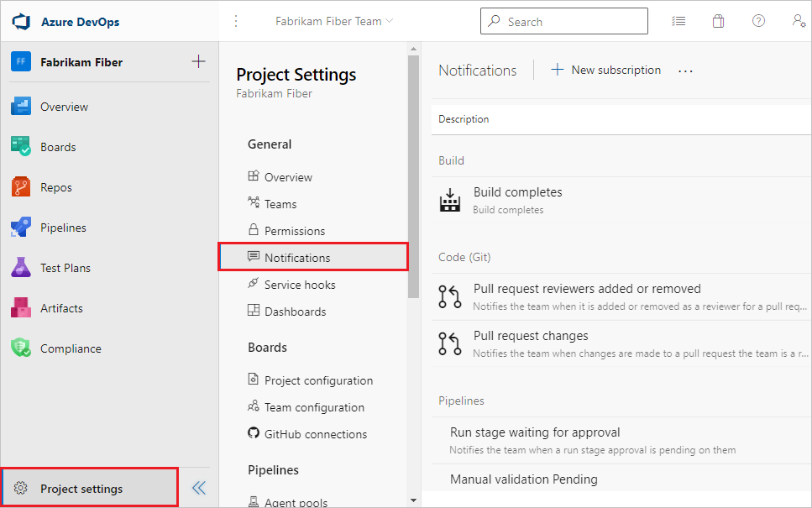Open the Compliance section
This screenshot has width=812, height=508.
coord(70,348)
